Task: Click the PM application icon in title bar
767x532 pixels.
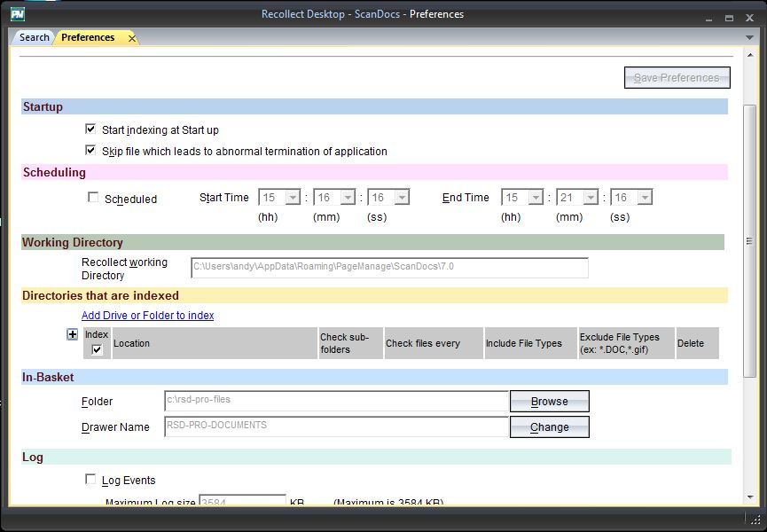Action: pos(18,15)
